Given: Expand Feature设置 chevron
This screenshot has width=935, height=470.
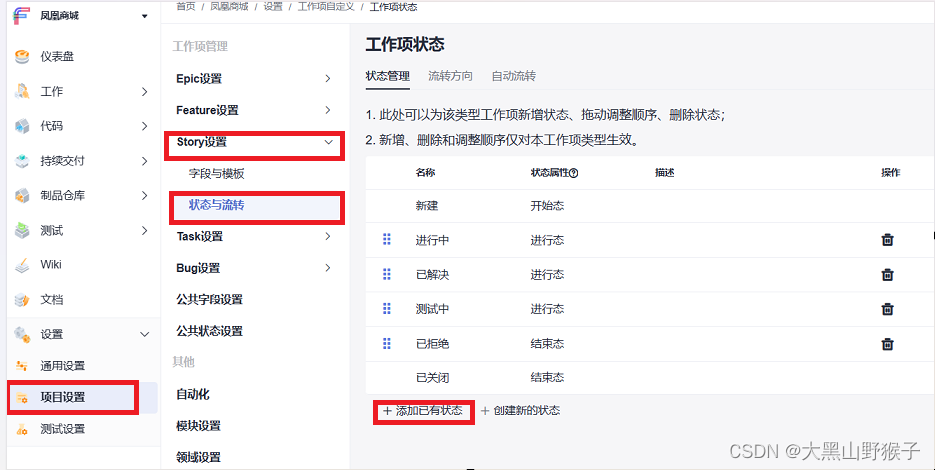Looking at the screenshot, I should (327, 110).
